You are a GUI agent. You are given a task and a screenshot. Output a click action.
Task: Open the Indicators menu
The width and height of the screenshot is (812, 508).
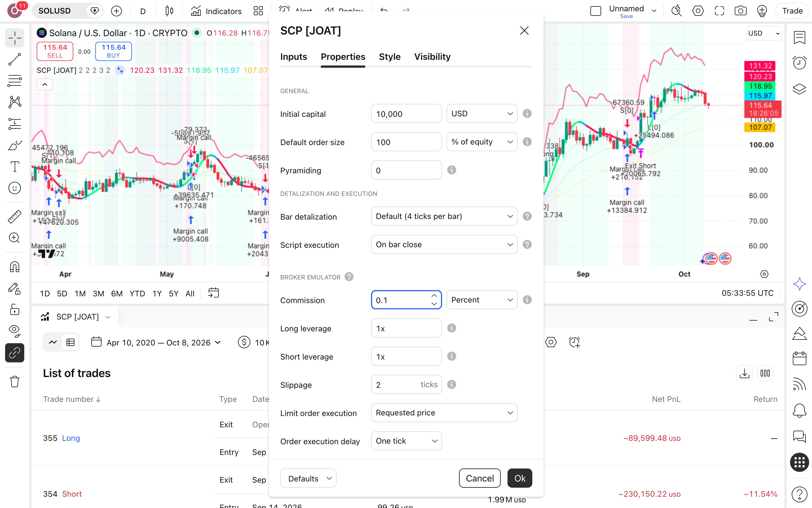(216, 11)
